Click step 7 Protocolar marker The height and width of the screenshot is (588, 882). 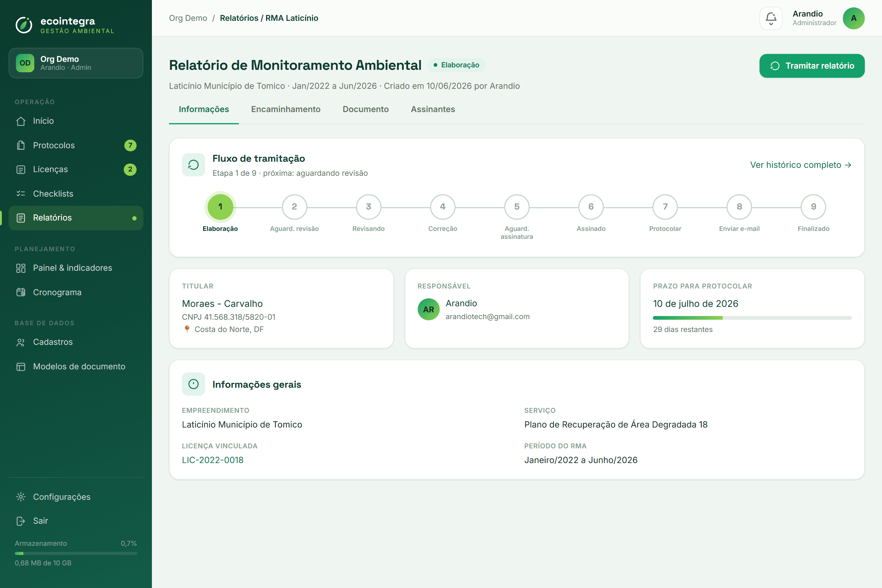coord(665,207)
